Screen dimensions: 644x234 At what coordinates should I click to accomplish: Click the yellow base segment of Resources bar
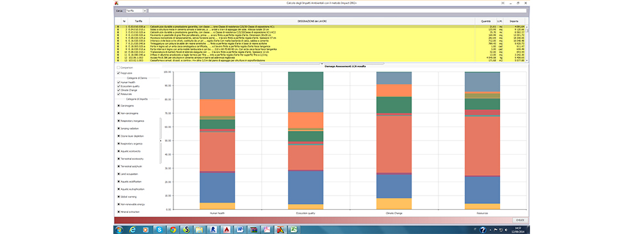(x=482, y=207)
